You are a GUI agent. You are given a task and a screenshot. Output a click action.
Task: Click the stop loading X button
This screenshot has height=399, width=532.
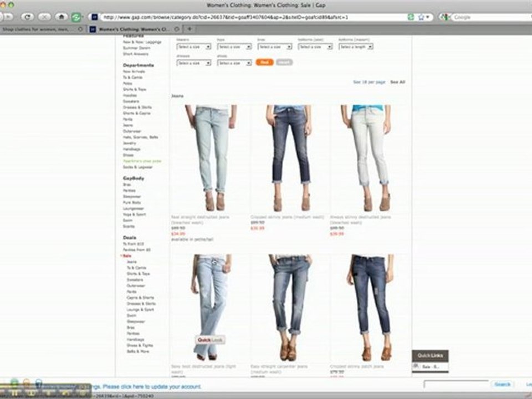pyautogui.click(x=44, y=17)
